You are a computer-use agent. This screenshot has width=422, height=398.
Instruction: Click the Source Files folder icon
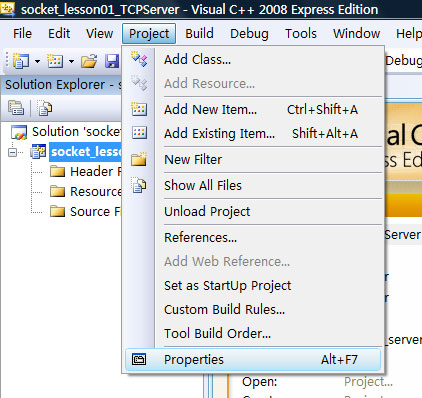pos(57,212)
